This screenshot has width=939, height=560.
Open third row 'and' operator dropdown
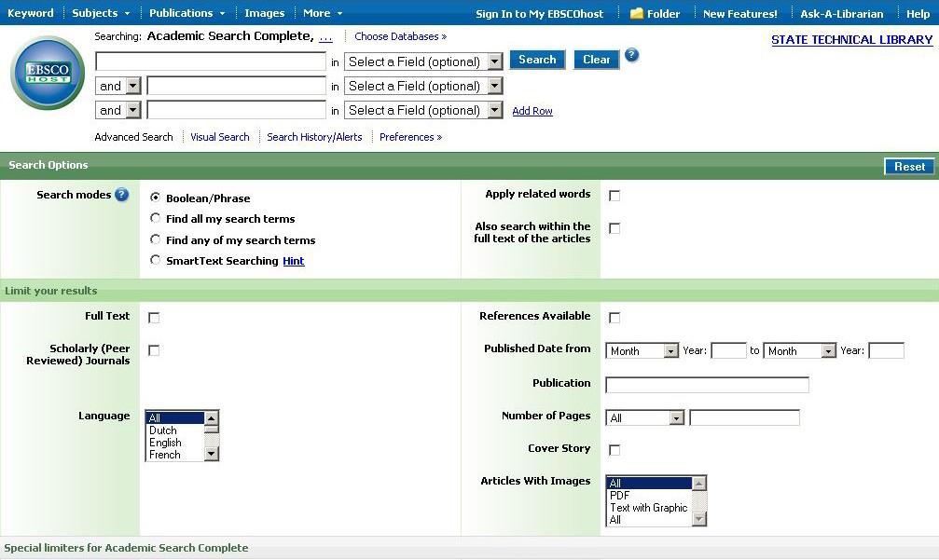[x=118, y=110]
